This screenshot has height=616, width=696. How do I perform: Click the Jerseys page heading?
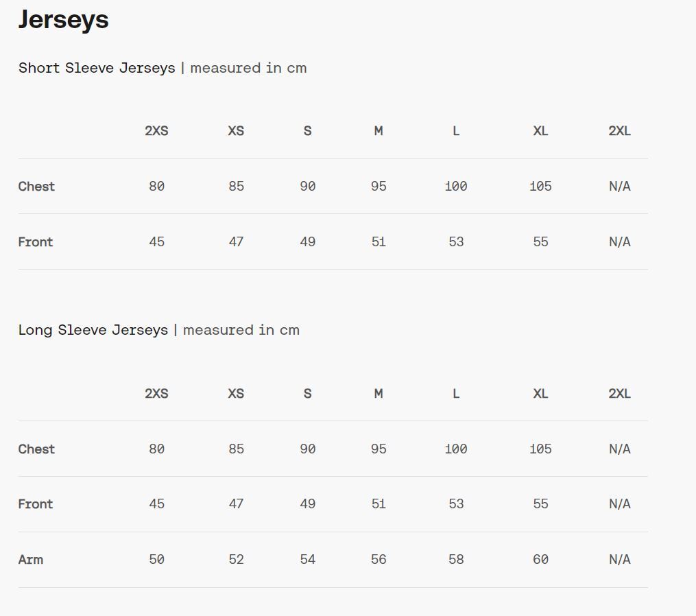coord(63,20)
